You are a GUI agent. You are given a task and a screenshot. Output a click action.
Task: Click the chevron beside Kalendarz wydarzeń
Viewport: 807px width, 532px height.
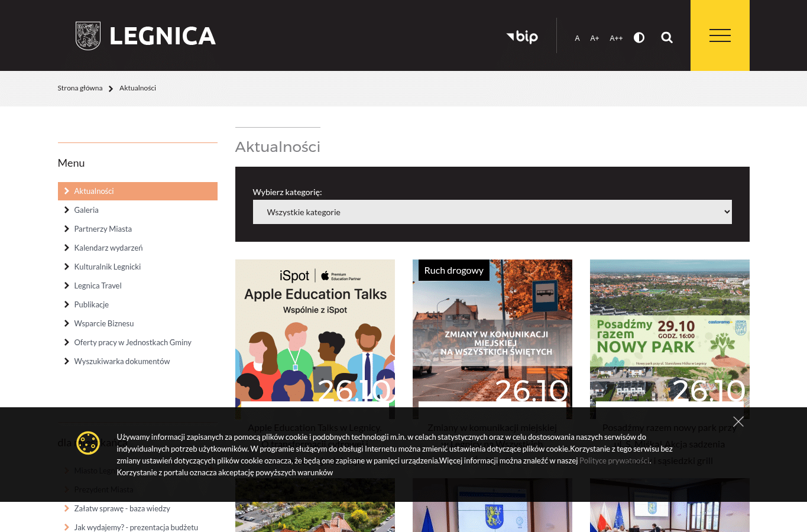click(67, 248)
